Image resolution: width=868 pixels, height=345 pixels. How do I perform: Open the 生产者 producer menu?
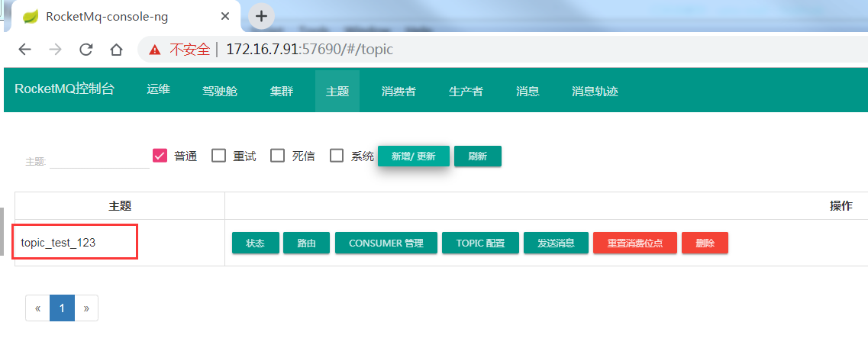pos(466,92)
